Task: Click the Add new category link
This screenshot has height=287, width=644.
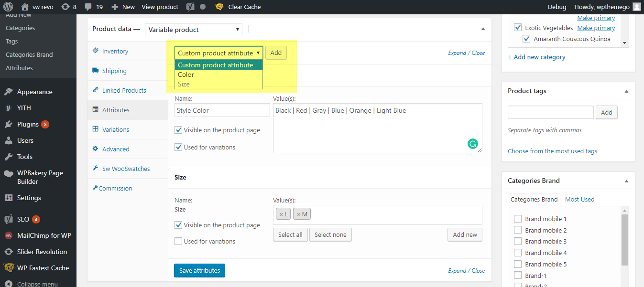Action: 536,57
